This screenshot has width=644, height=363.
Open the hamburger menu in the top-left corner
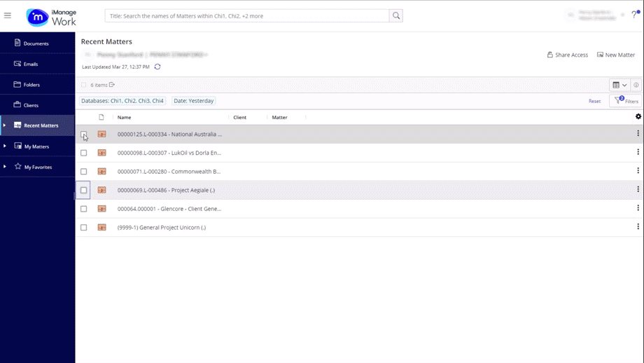coord(8,15)
